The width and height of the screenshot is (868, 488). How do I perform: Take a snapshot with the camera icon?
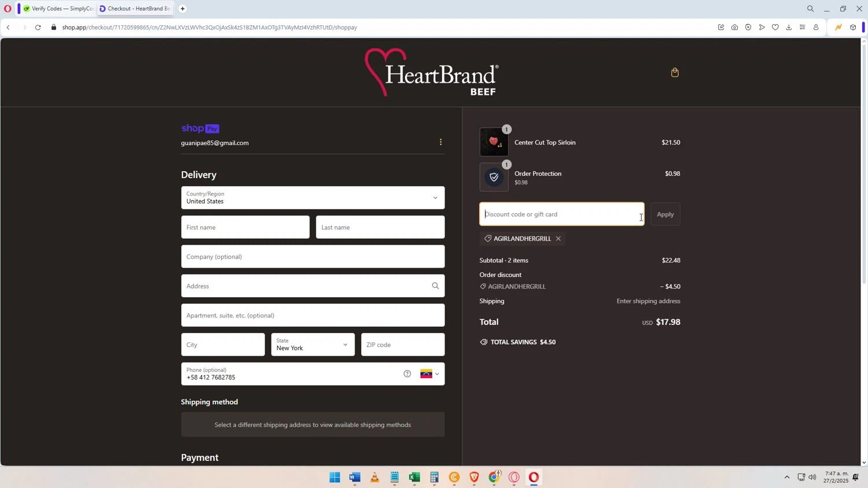734,27
